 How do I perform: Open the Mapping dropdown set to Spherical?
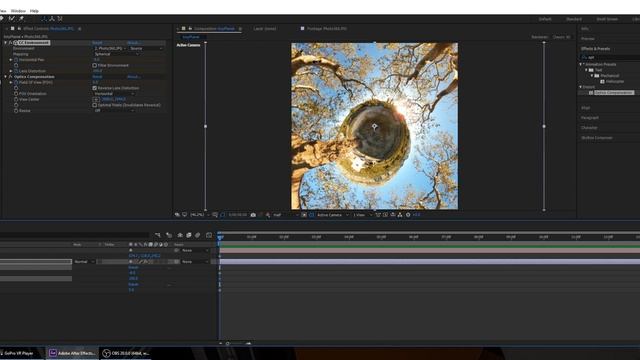[116, 54]
